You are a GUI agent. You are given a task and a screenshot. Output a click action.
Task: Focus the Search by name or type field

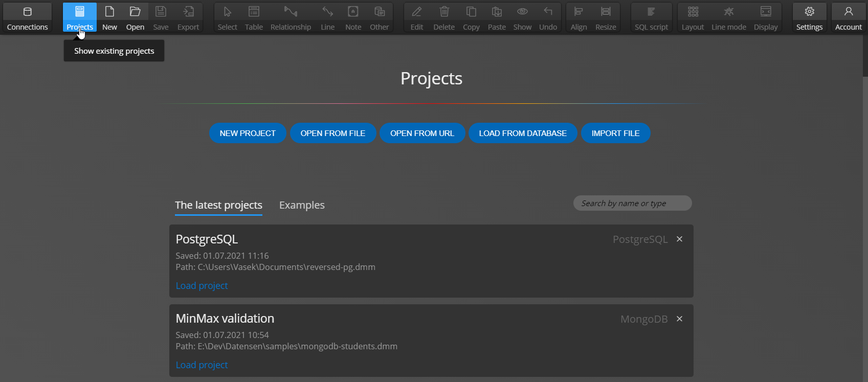632,203
